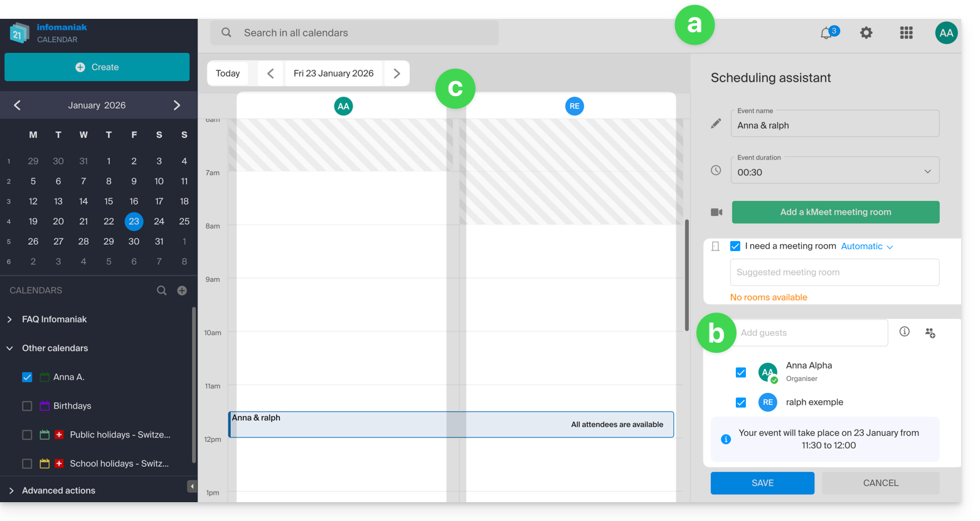Search calendars with the magnifier icon
The image size is (980, 521).
(x=162, y=291)
